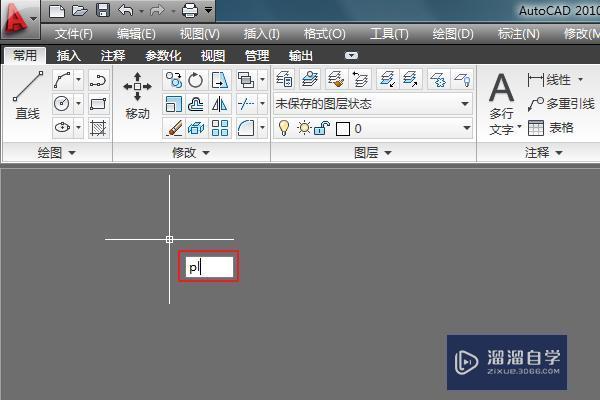Open the 视图(V) menu
The image size is (600, 400).
[200, 34]
